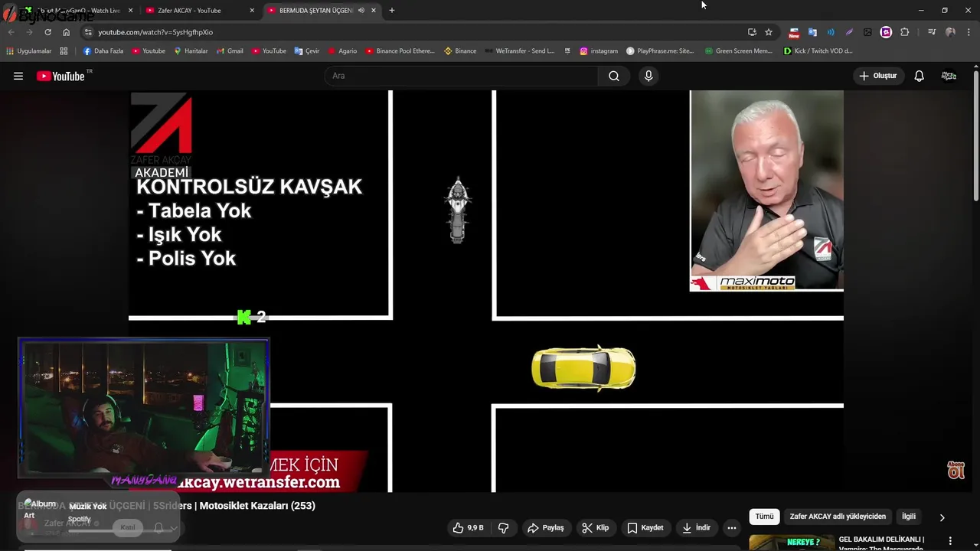Image resolution: width=980 pixels, height=551 pixels.
Task: Click the Oluştur create button
Action: pos(878,76)
